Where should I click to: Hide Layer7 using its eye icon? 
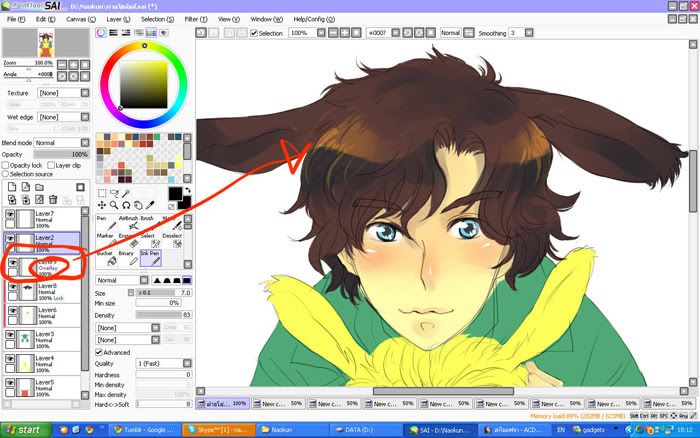pyautogui.click(x=11, y=214)
